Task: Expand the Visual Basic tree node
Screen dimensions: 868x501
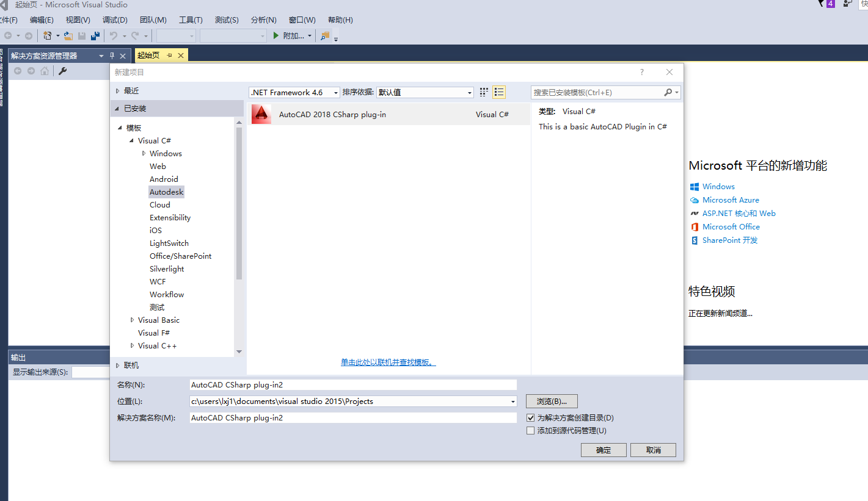Action: pos(133,320)
